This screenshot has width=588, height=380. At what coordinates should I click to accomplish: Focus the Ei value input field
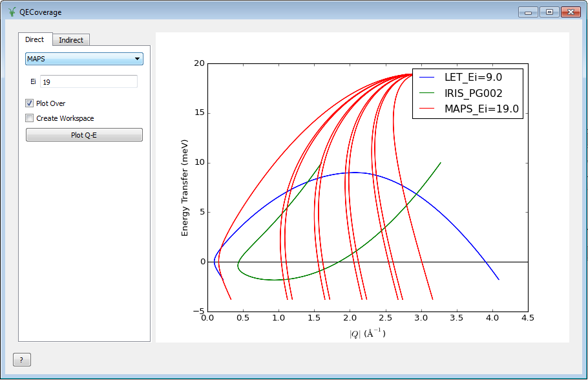point(89,81)
